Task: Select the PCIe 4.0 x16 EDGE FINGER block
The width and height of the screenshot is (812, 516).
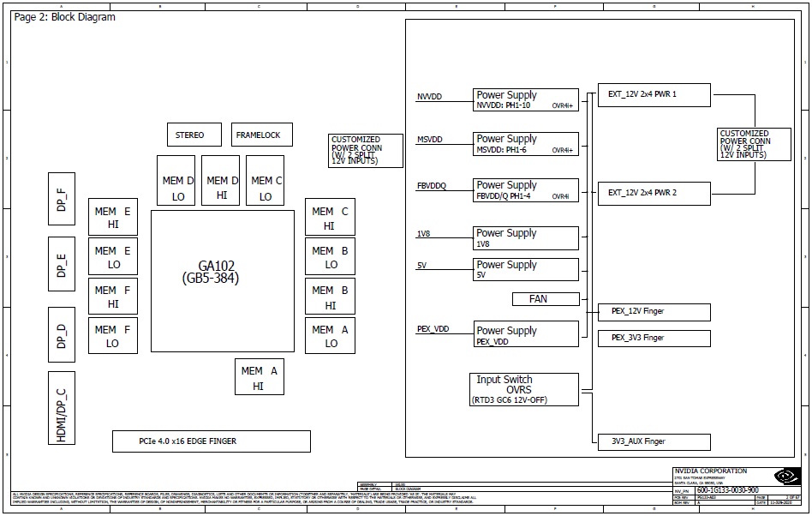Action: [x=212, y=441]
